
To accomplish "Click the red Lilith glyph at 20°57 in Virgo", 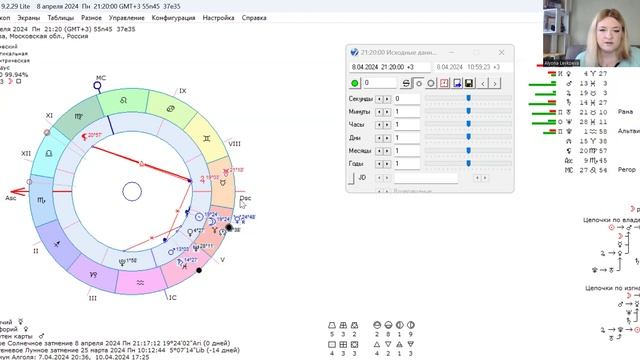I will point(84,137).
